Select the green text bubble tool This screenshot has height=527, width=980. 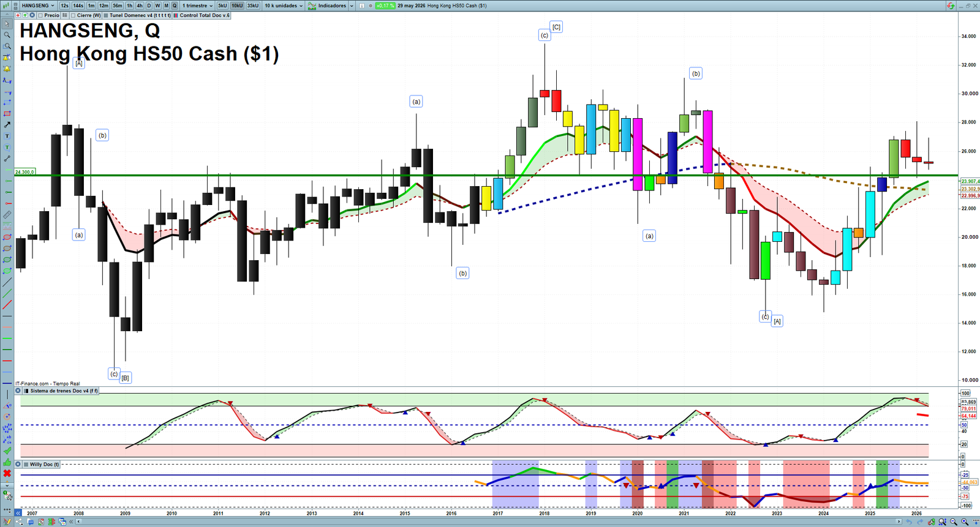(7, 148)
